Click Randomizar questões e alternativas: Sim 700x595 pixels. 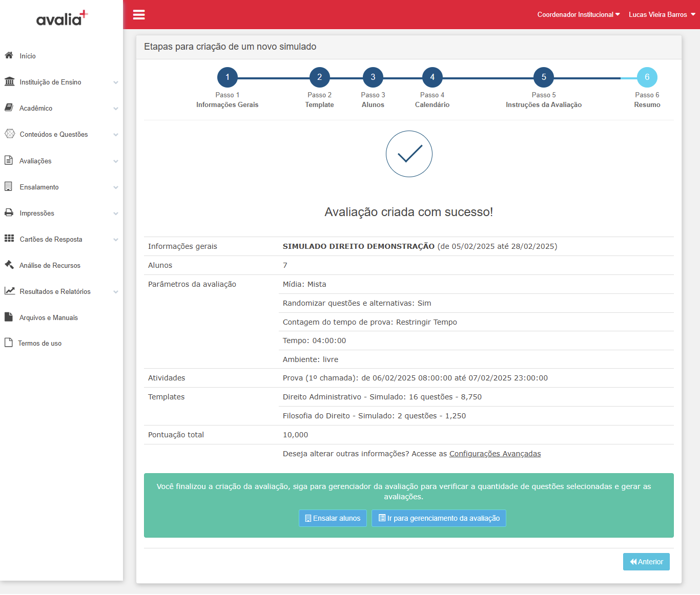357,303
